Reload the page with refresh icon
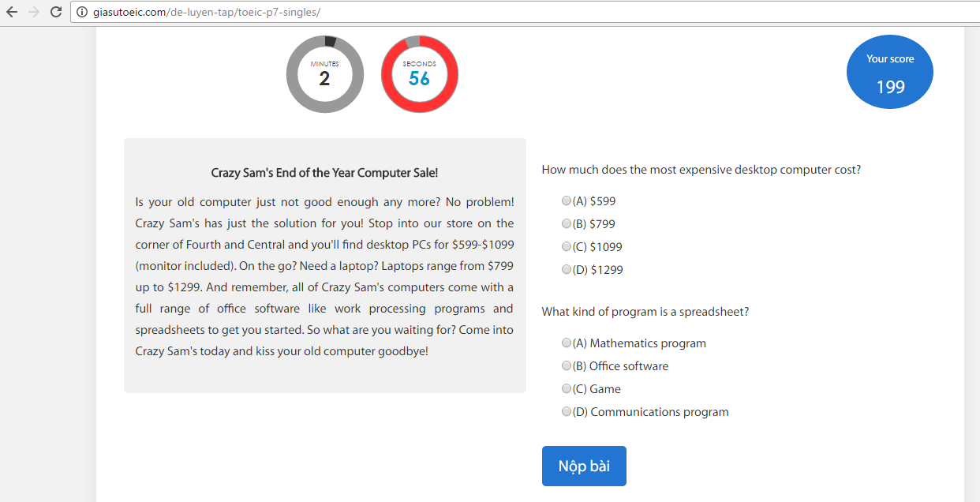The image size is (980, 502). 55,13
